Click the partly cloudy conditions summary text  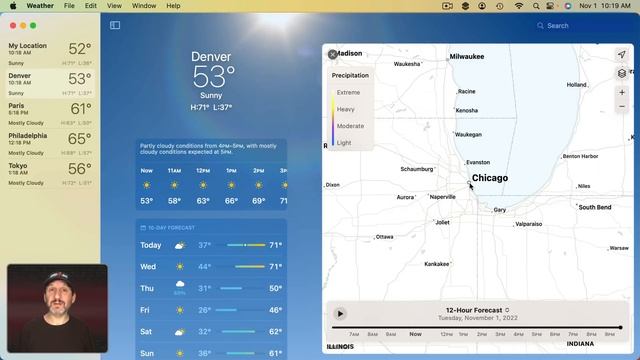tap(208, 149)
